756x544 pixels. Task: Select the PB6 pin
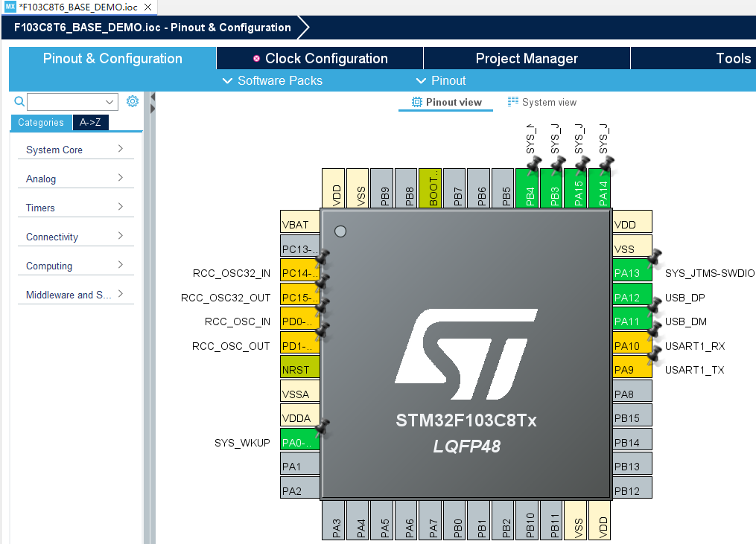[479, 188]
